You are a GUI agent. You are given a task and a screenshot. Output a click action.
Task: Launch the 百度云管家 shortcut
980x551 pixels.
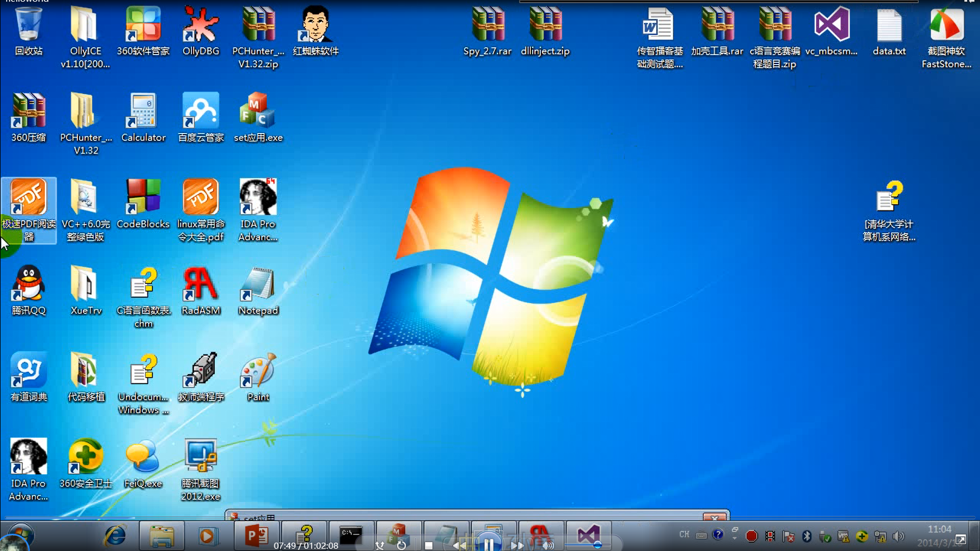tap(201, 117)
